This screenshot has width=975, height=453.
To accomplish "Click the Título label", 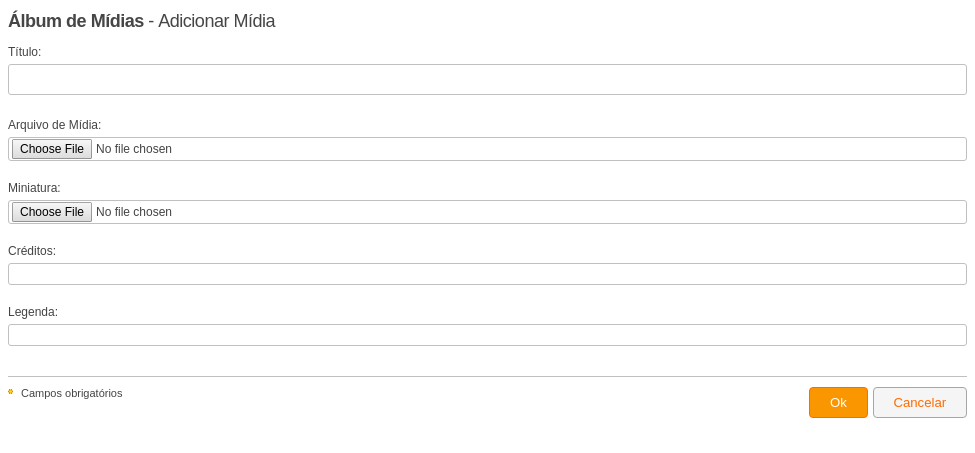I will pyautogui.click(x=25, y=52).
